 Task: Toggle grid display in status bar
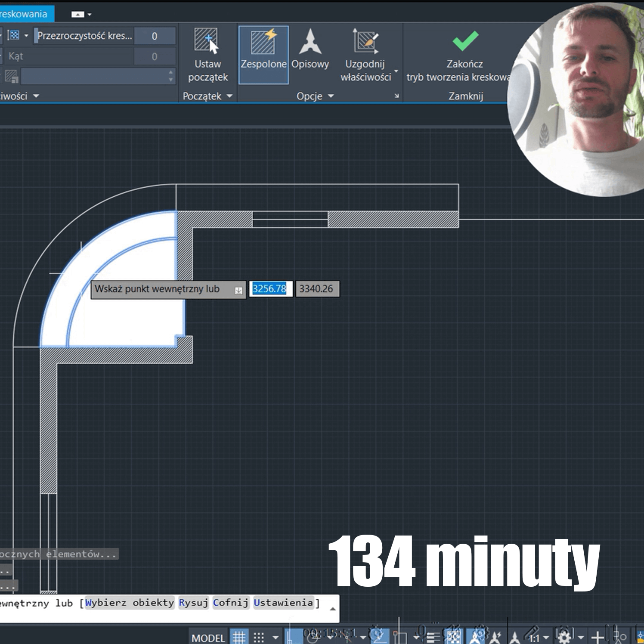coord(239,637)
